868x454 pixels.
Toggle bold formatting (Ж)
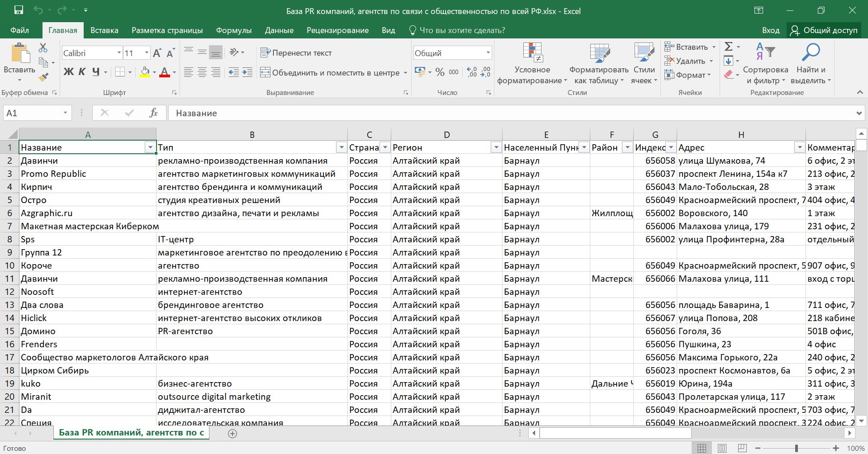coord(68,72)
